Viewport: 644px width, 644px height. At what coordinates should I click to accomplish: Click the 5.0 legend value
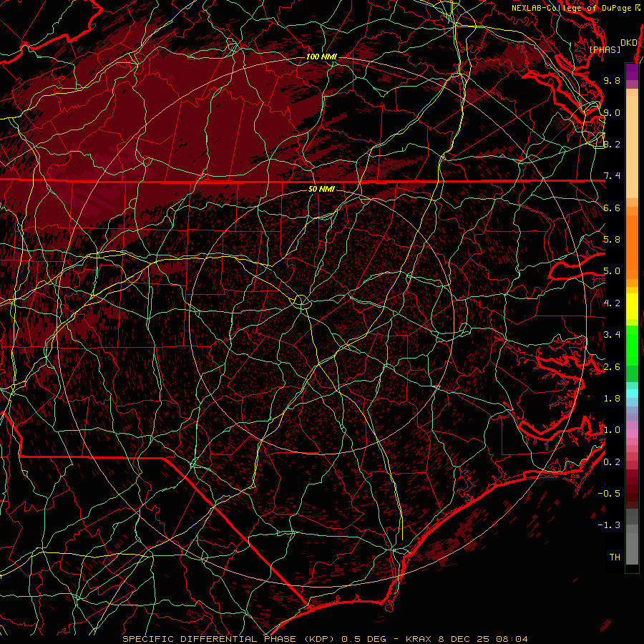click(x=612, y=271)
